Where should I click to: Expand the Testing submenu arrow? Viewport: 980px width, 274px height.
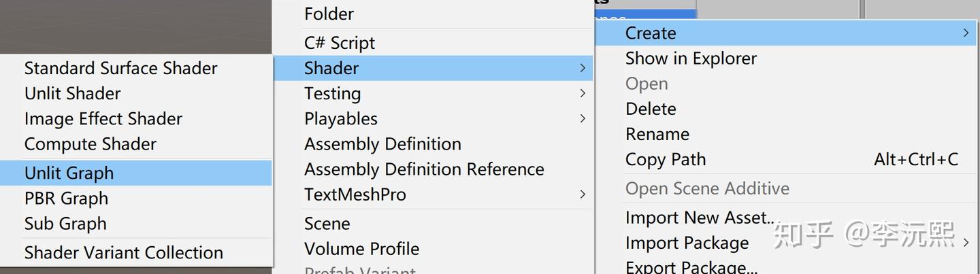(583, 93)
